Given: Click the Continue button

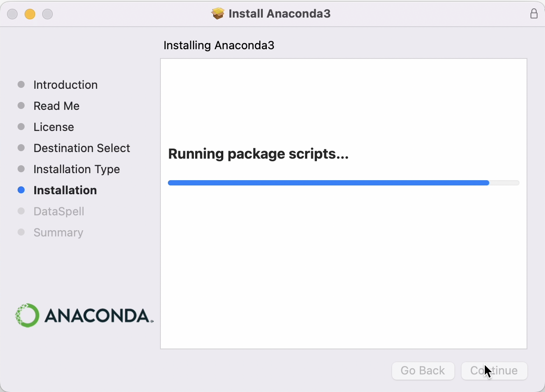Looking at the screenshot, I should 494,370.
